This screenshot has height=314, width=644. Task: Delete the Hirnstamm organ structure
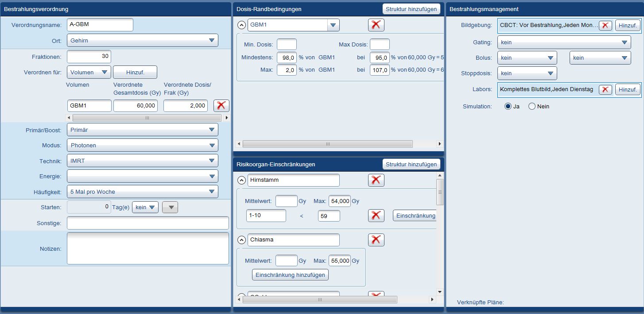point(376,180)
